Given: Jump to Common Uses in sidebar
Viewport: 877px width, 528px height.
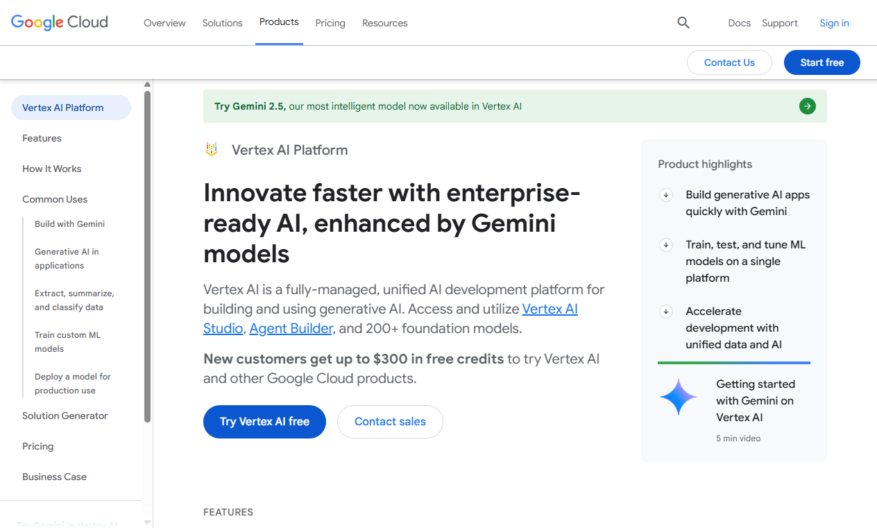Looking at the screenshot, I should (x=55, y=199).
